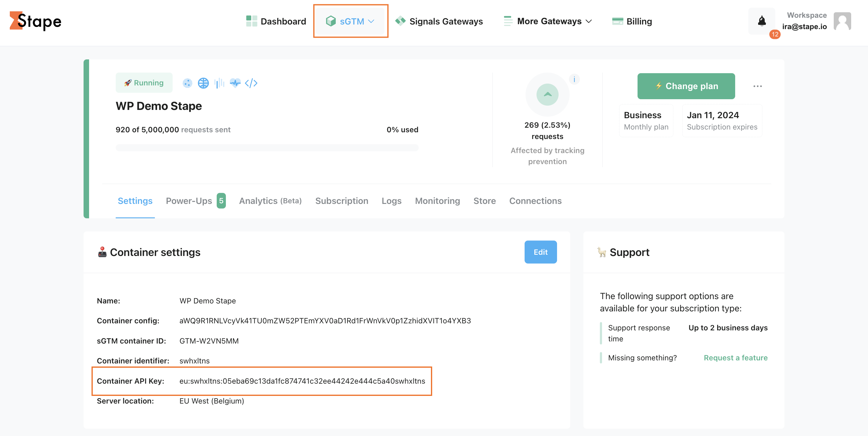Select the Settings tab
The image size is (868, 436).
pos(135,201)
